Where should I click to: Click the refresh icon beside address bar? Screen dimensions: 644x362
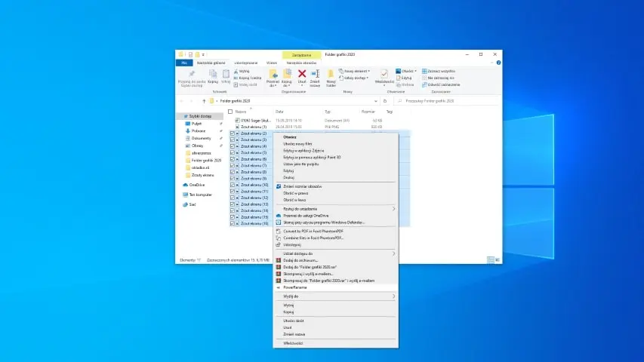385,100
